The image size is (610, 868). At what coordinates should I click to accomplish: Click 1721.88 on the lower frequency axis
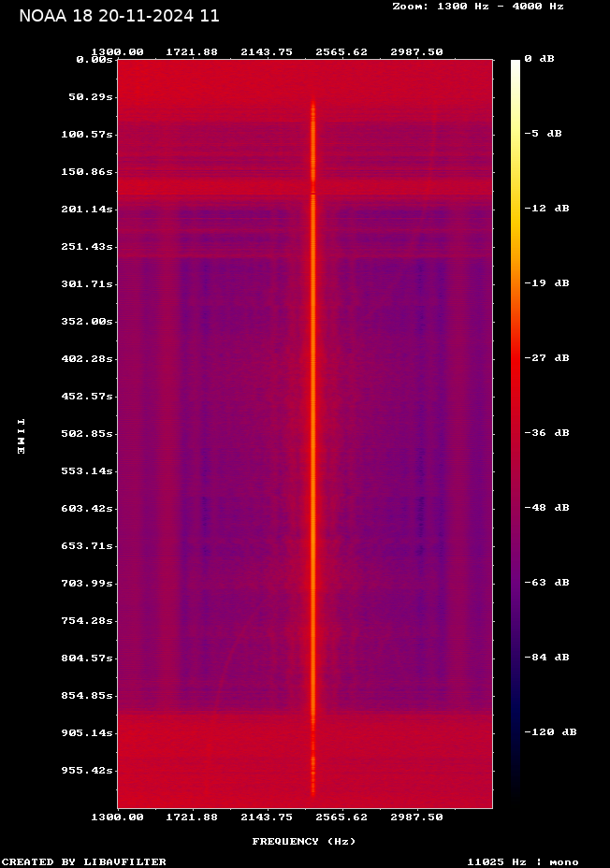[x=192, y=817]
